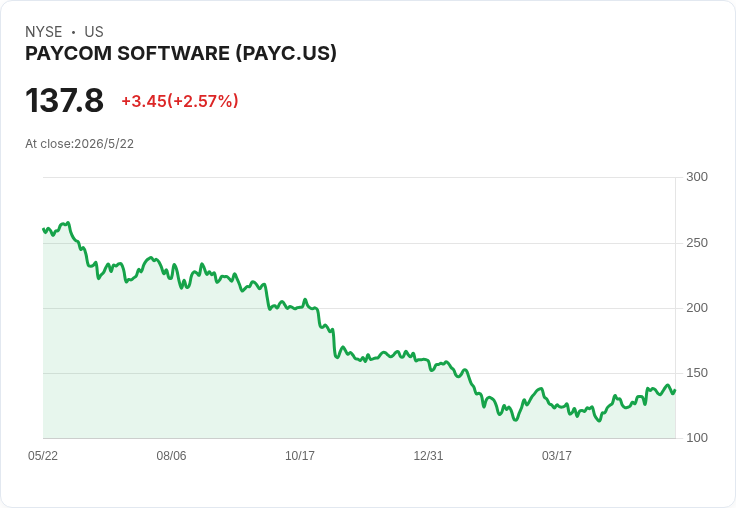This screenshot has width=736, height=508.
Task: Click the current price 137.8
Action: [64, 100]
